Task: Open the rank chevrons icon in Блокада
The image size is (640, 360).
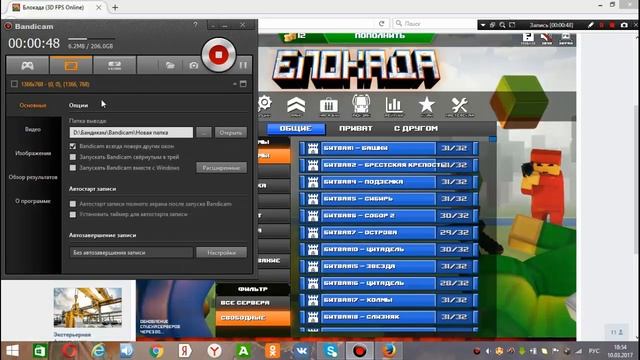Action: pos(296,106)
